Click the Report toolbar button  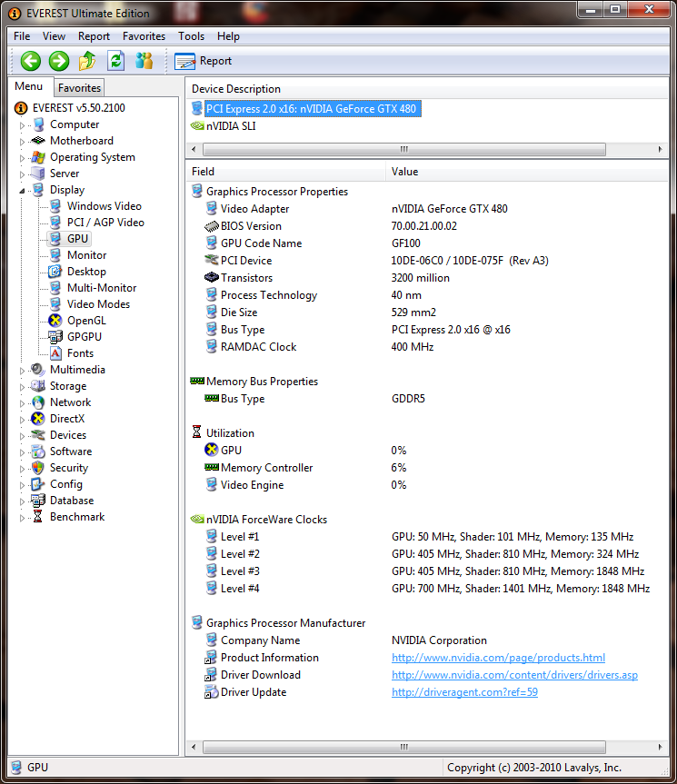pos(203,61)
